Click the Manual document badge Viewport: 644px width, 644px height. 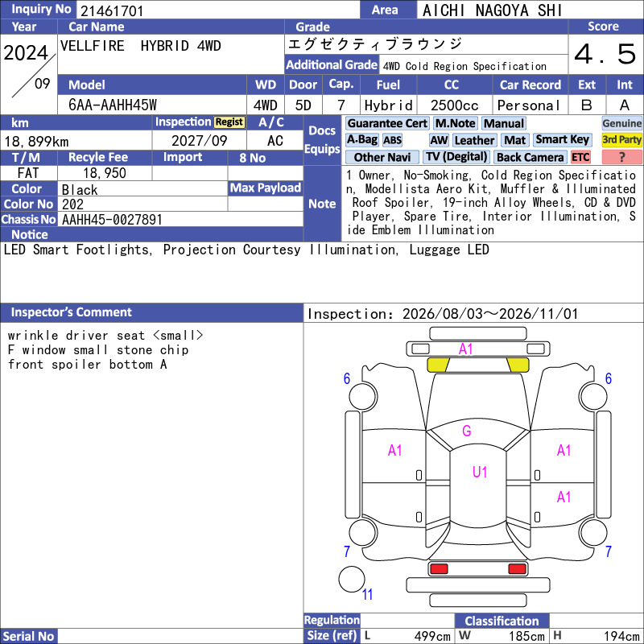click(x=504, y=124)
